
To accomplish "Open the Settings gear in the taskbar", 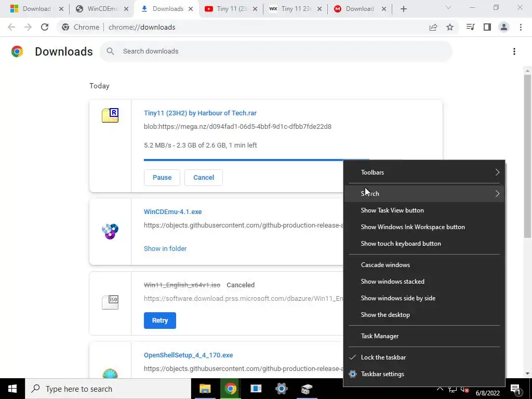I will 281,389.
